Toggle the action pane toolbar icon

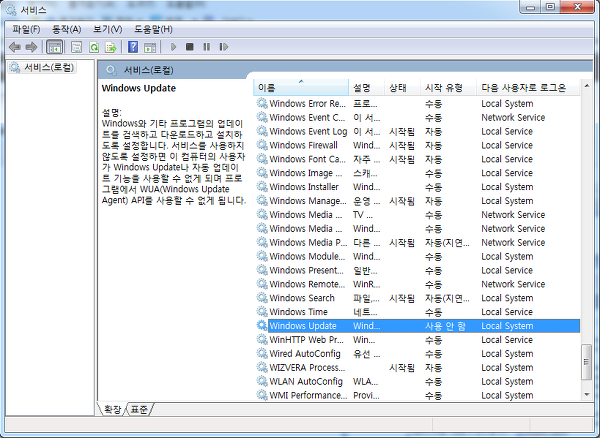click(x=150, y=47)
